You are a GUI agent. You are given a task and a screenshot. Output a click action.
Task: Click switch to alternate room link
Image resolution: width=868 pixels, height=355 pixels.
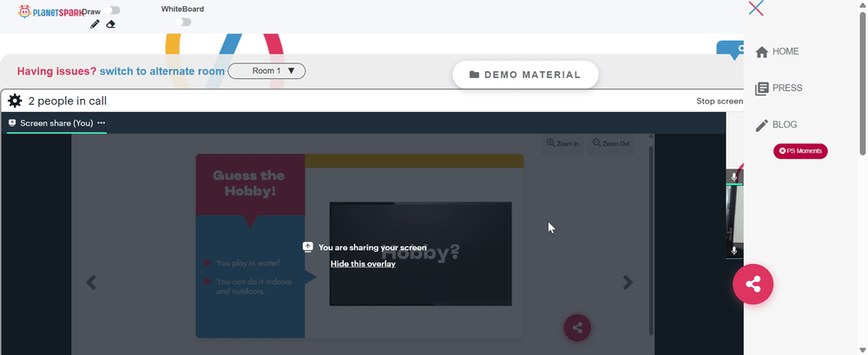click(x=162, y=71)
